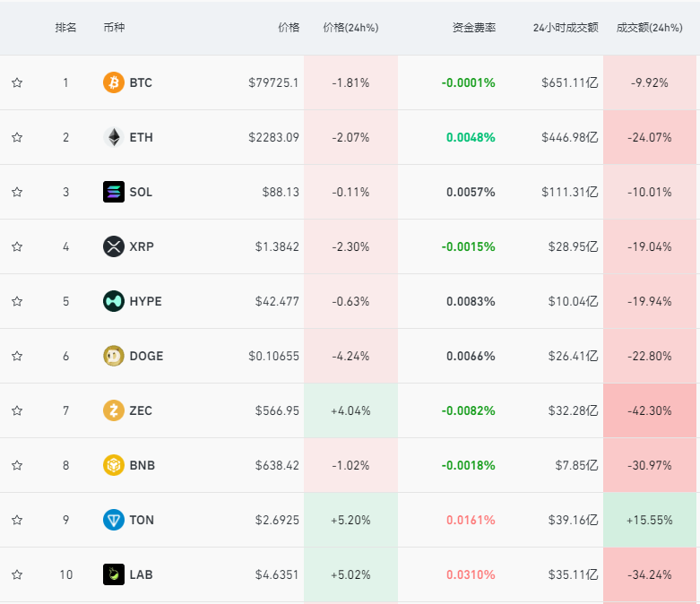700x604 pixels.
Task: Click XRP price $1.3842
Action: coord(277,246)
